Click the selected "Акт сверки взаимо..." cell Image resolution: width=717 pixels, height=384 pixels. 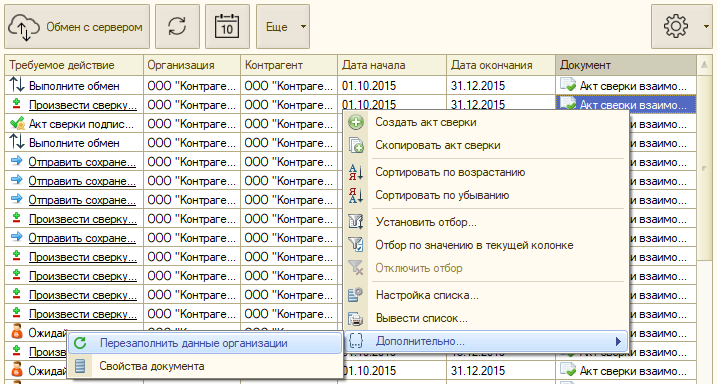626,105
